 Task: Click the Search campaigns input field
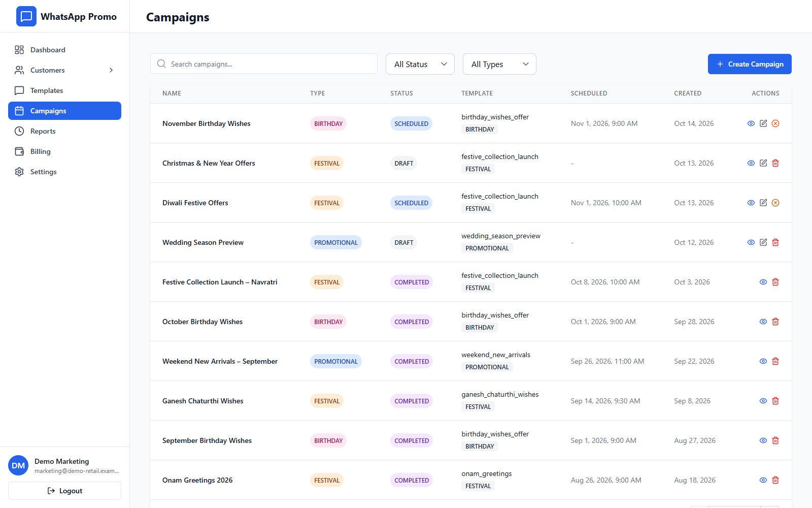tap(264, 64)
